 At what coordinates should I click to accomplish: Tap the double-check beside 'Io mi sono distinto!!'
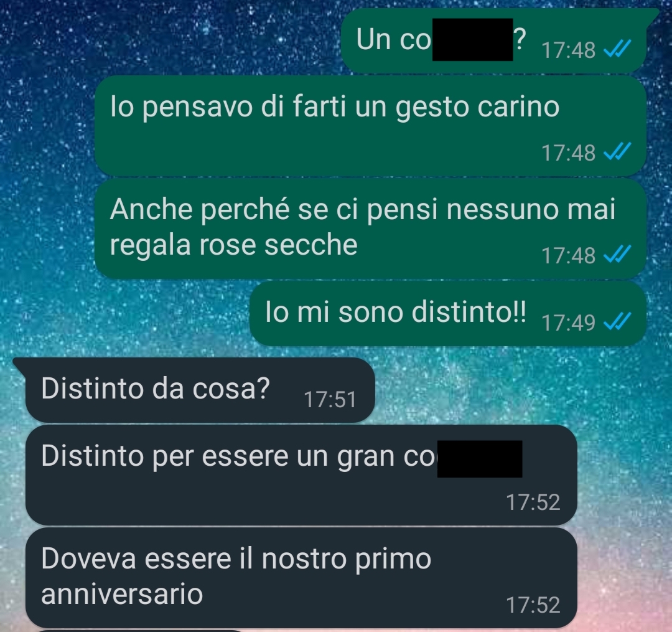617,321
